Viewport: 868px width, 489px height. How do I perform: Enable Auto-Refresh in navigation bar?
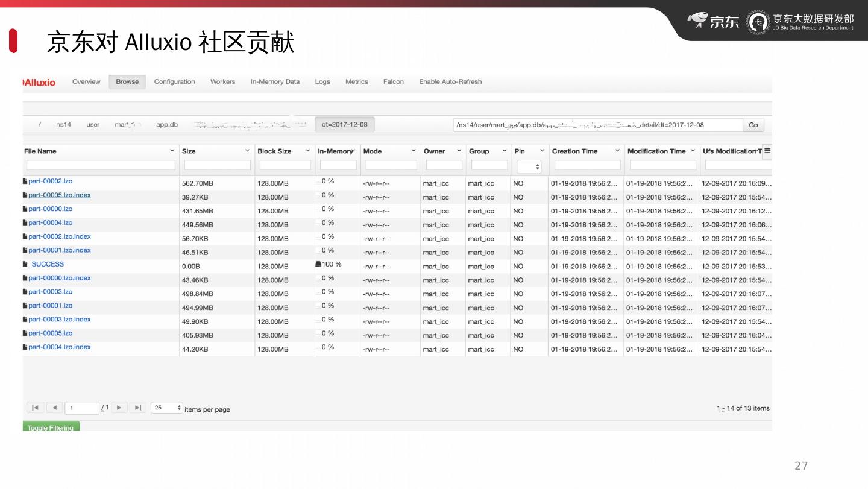450,82
